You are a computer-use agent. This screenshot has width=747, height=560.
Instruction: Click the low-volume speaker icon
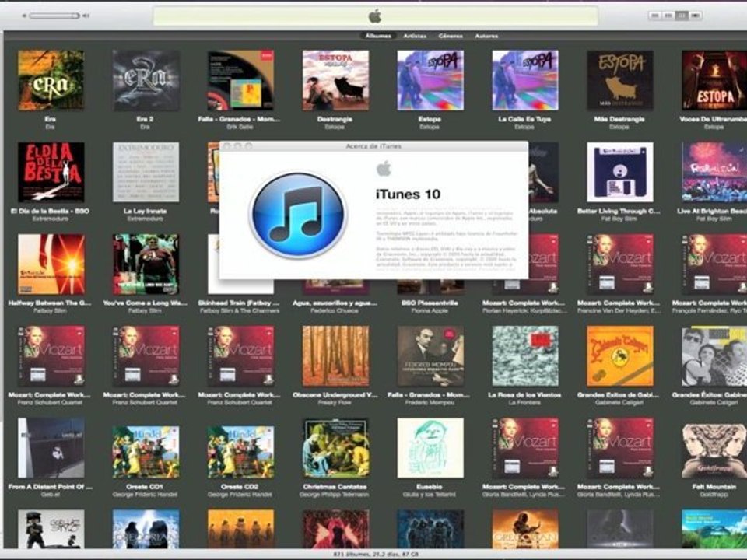[x=24, y=16]
